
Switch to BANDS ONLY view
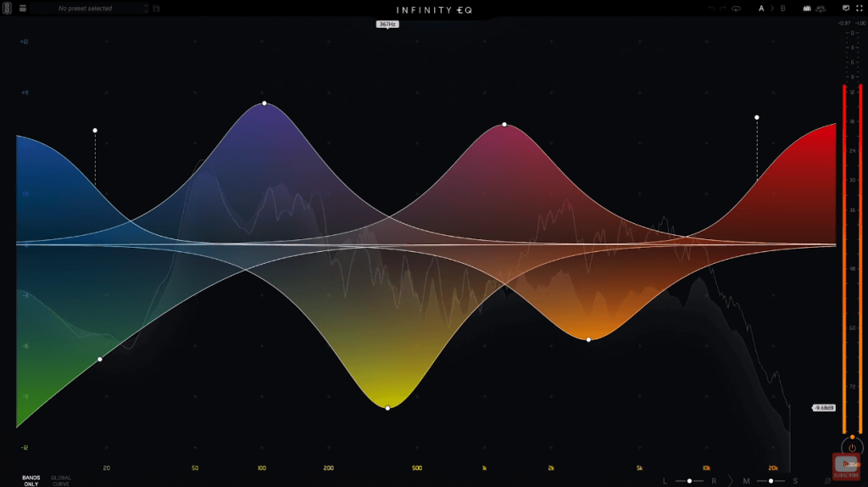[x=31, y=480]
